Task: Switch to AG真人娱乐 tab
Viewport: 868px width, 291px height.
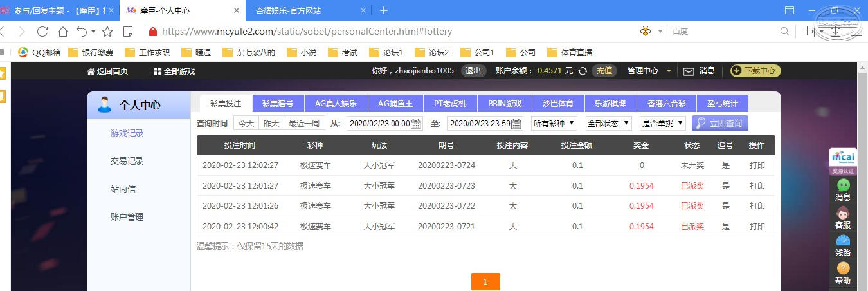Action: tap(336, 104)
